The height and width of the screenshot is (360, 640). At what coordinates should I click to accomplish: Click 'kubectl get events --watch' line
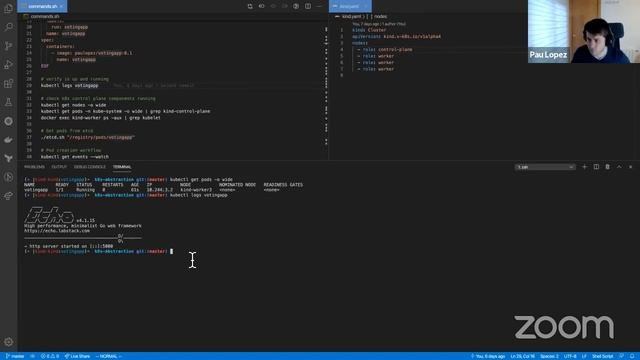75,157
